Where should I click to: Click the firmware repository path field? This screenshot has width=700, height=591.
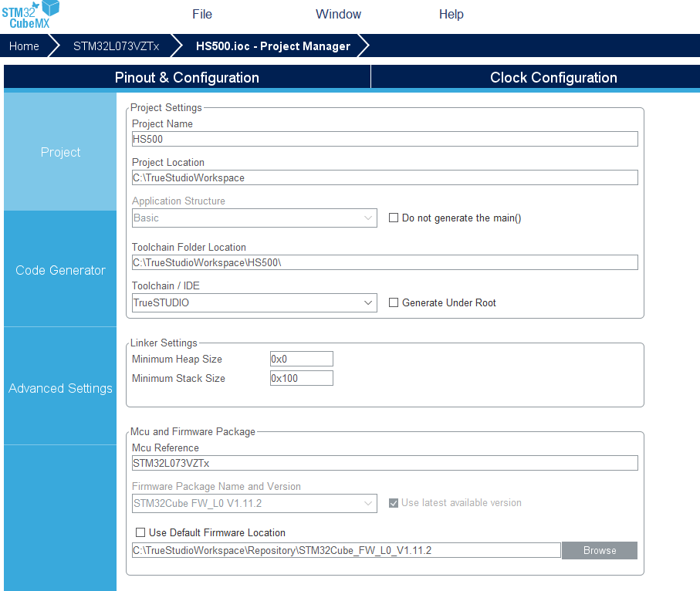(347, 550)
